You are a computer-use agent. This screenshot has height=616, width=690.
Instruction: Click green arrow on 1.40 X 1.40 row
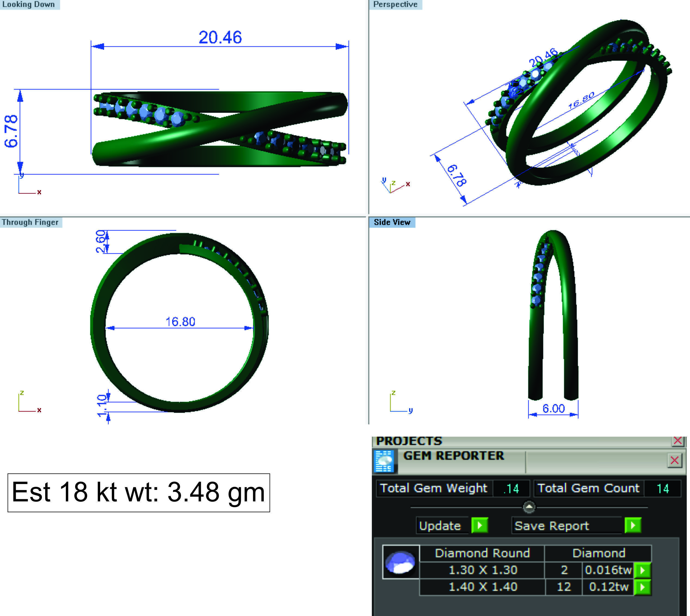pos(642,587)
